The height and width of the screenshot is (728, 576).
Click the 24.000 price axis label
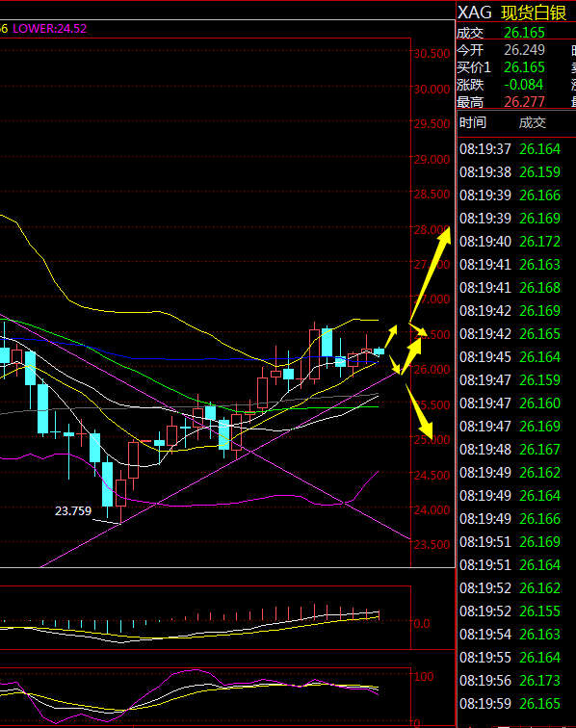pos(432,509)
